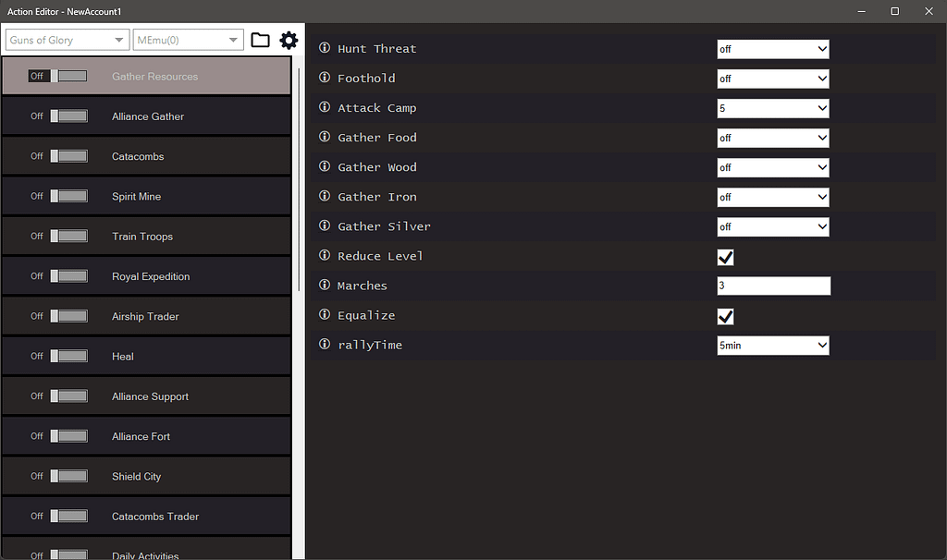
Task: Open the MEmu(0) emulator selector
Action: tap(188, 40)
